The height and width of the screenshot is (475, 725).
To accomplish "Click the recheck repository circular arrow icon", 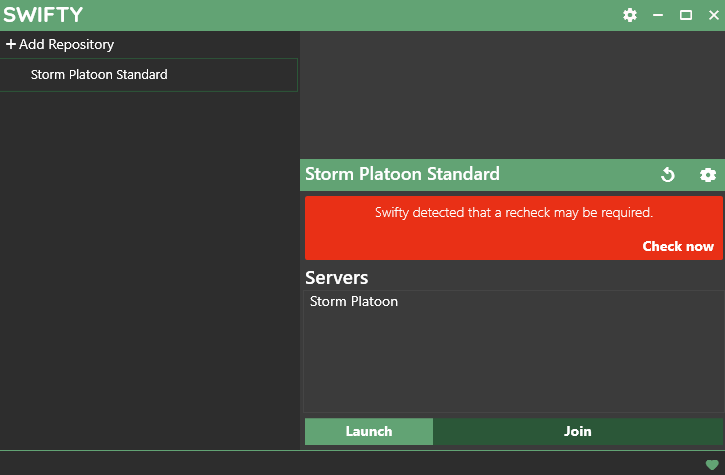I will 668,175.
